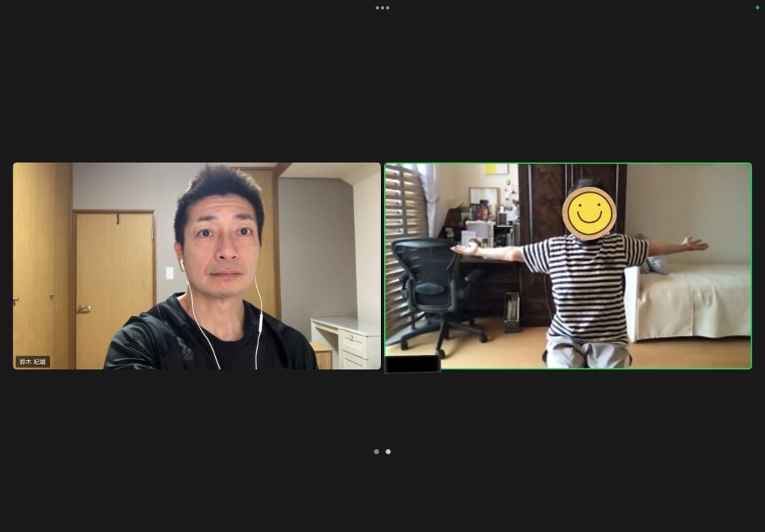Select the second (active) page indicator dot
765x532 pixels.
pyautogui.click(x=388, y=451)
